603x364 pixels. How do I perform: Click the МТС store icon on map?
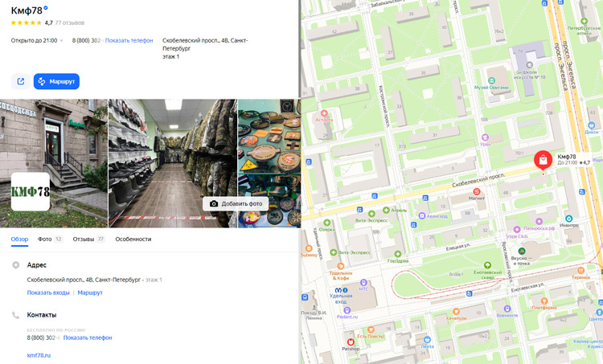363,283
